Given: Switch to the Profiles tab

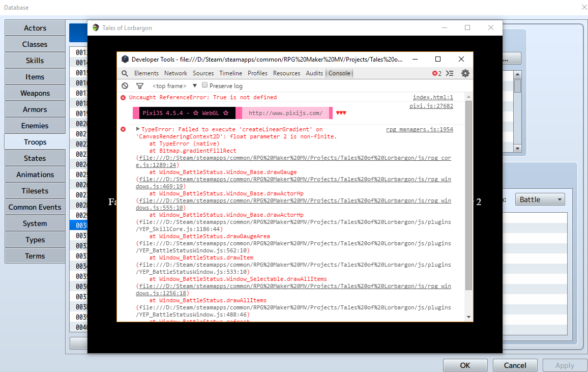Looking at the screenshot, I should [257, 73].
